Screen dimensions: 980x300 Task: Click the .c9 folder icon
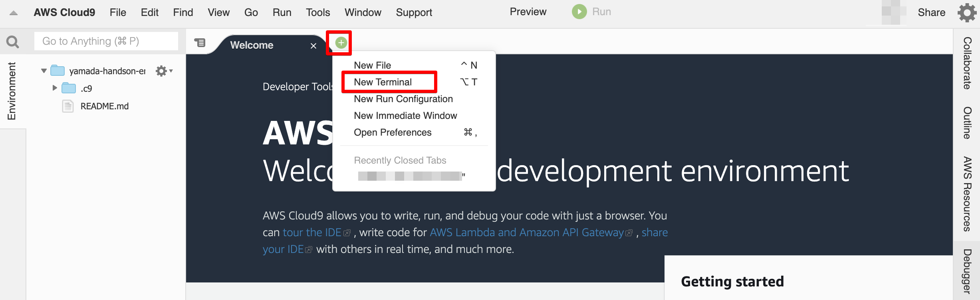69,88
